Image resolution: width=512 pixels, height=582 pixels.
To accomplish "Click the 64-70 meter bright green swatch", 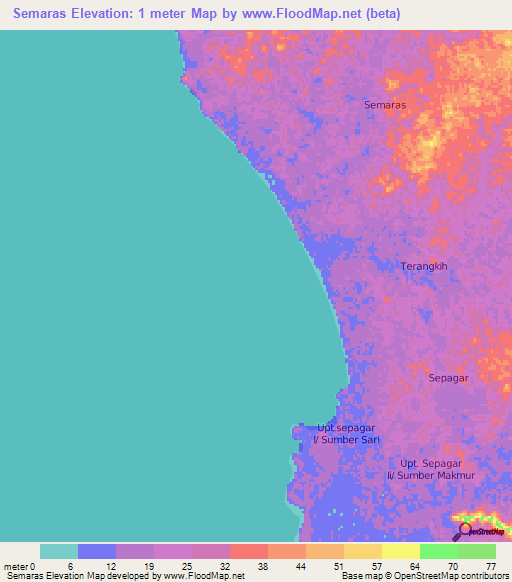I will [439, 552].
